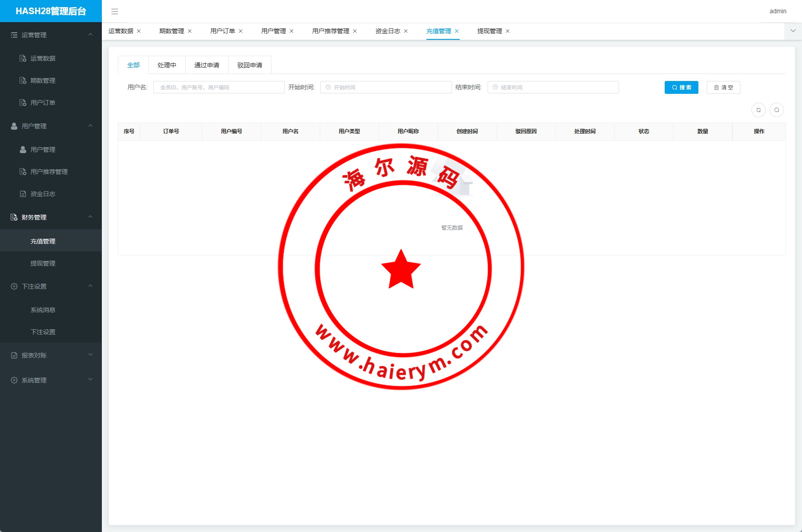Open 运营数据 in the sidebar
802x532 pixels.
point(43,58)
